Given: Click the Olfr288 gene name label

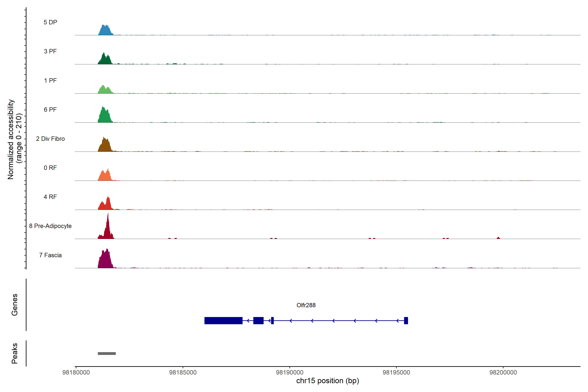Looking at the screenshot, I should (x=306, y=305).
